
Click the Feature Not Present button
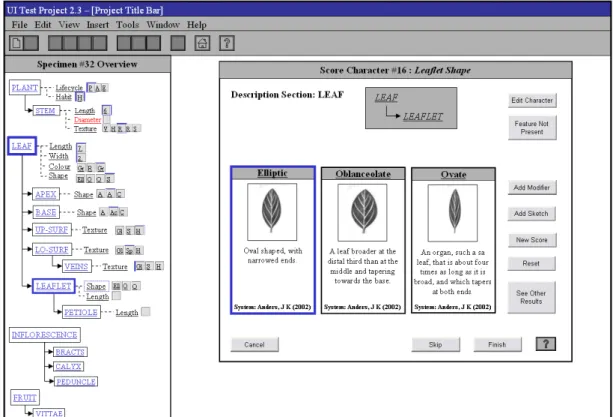pyautogui.click(x=532, y=128)
